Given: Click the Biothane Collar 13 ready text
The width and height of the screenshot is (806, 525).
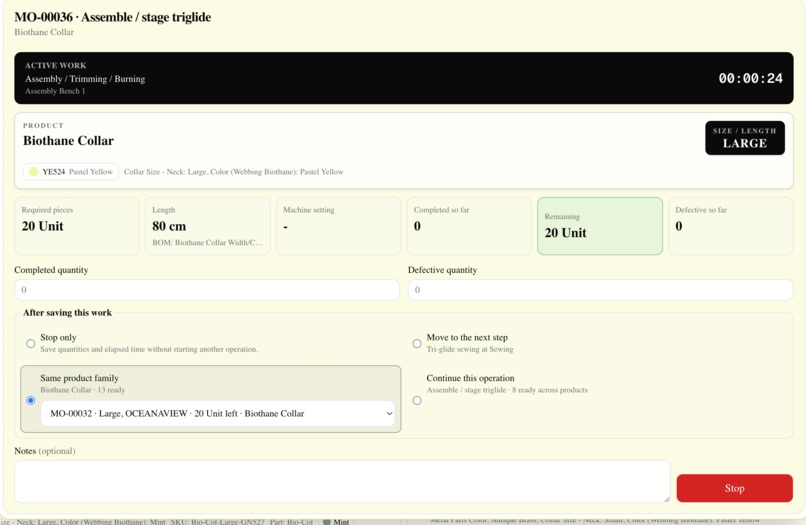Looking at the screenshot, I should pyautogui.click(x=83, y=390).
